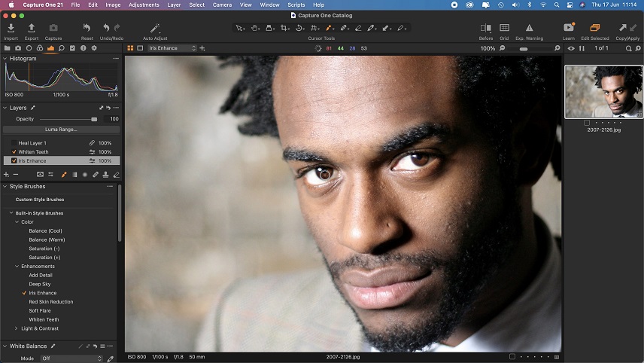
Task: Click the radial gradient mask icon in Layers
Action: coord(84,175)
